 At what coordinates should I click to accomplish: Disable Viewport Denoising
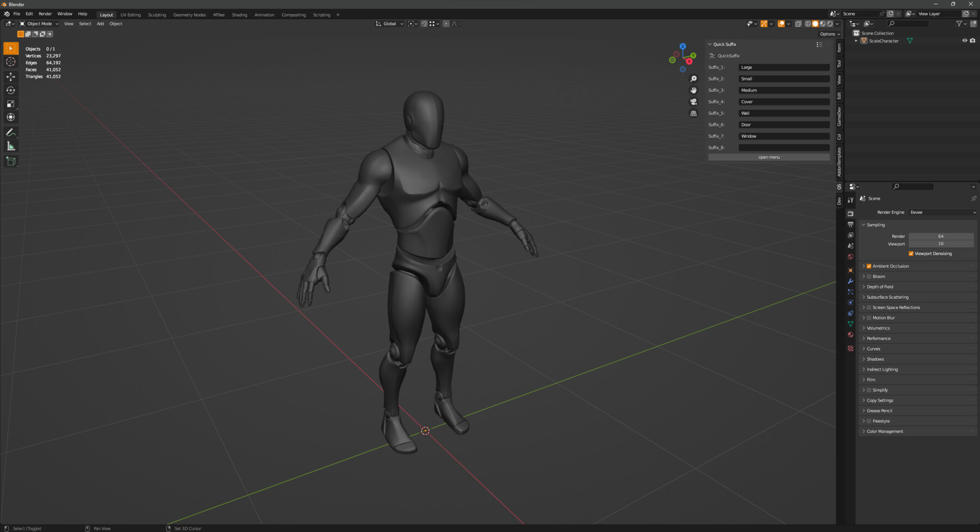(911, 253)
